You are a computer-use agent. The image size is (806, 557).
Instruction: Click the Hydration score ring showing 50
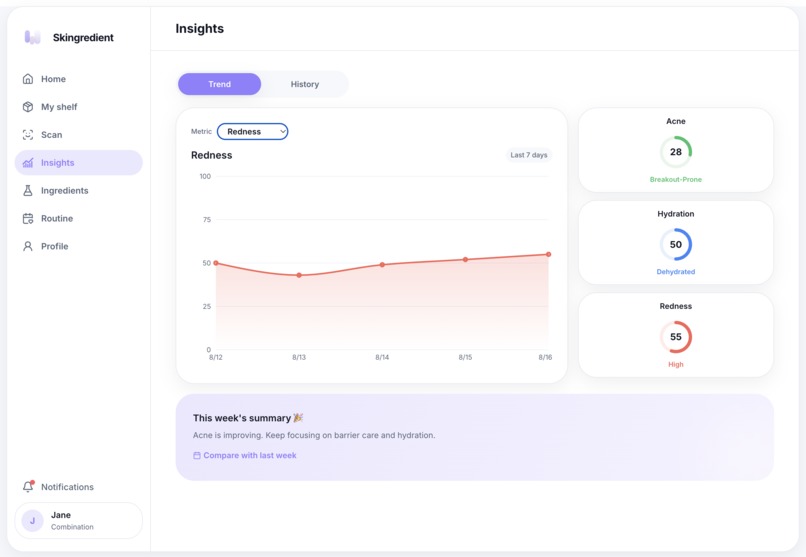click(x=675, y=244)
